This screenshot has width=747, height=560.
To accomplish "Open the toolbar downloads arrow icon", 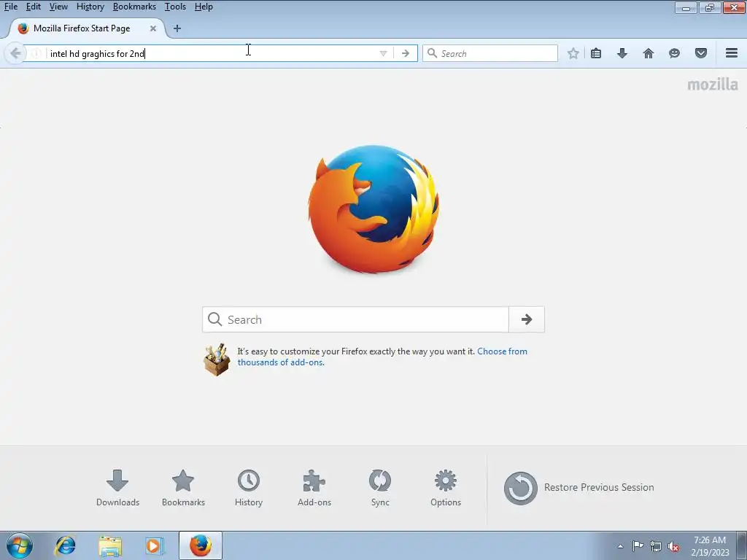I will (x=622, y=53).
